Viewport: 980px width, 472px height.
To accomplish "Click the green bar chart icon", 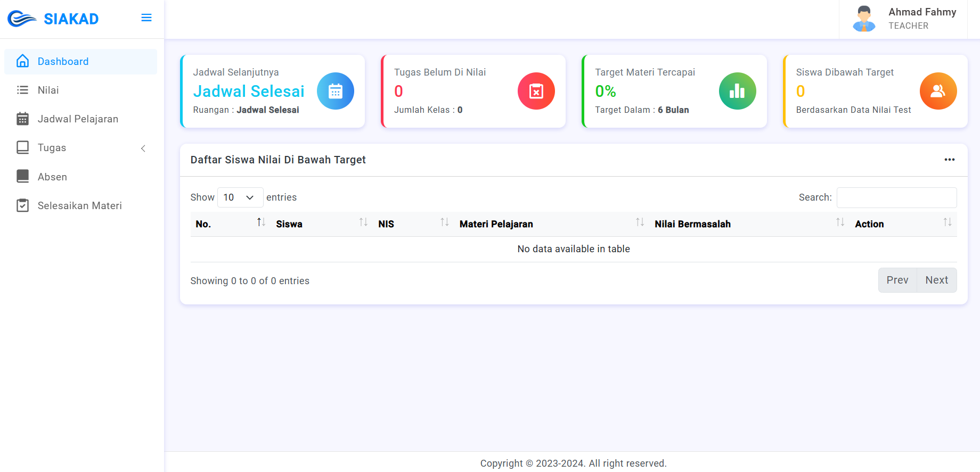I will [x=737, y=91].
